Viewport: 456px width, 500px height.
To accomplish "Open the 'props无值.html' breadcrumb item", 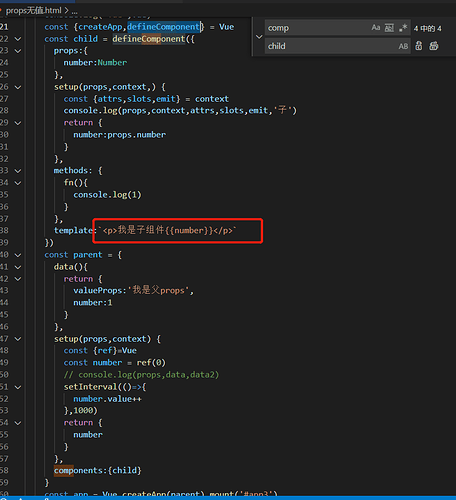I will tap(34, 11).
